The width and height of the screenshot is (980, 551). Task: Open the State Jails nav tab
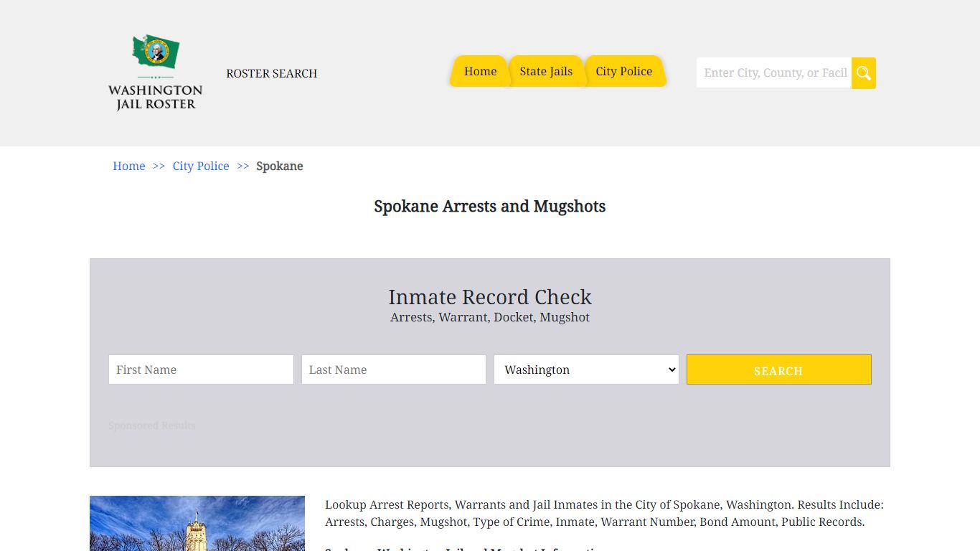point(546,71)
